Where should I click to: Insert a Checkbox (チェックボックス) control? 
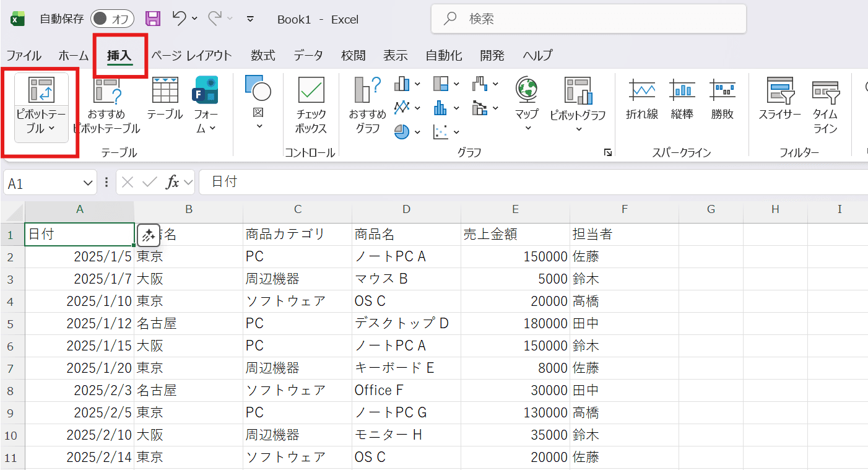pyautogui.click(x=311, y=91)
